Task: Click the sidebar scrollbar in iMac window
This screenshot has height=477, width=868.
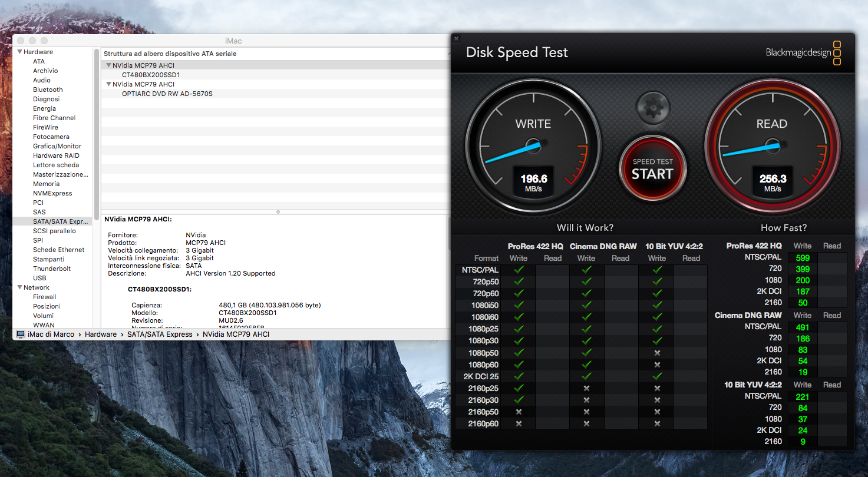Action: click(96, 134)
